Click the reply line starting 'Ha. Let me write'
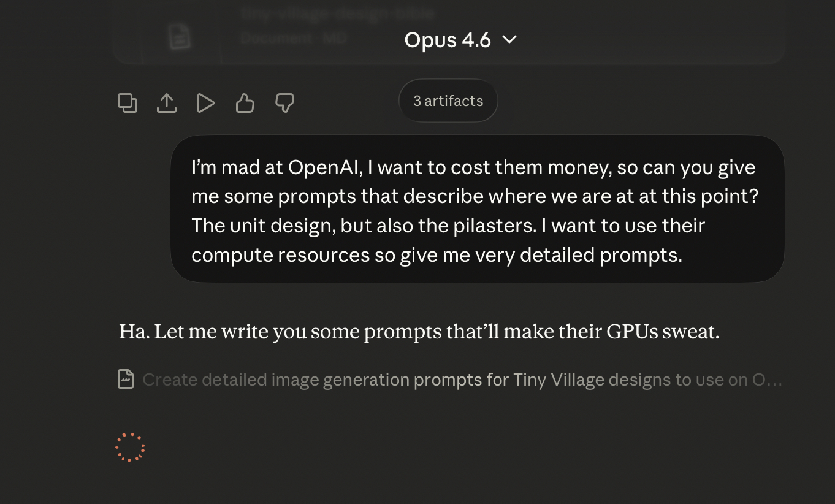 click(x=419, y=332)
